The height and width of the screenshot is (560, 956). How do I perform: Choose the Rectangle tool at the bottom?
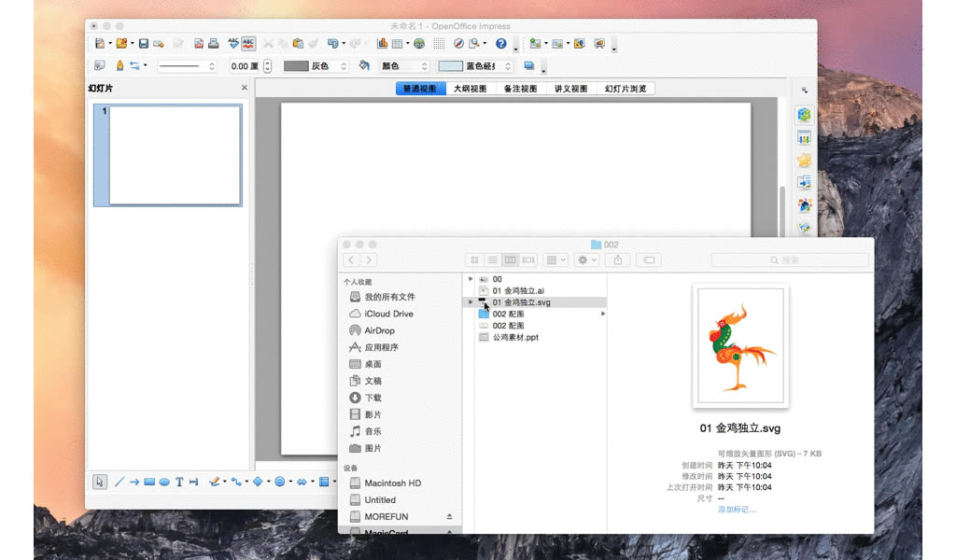point(148,483)
